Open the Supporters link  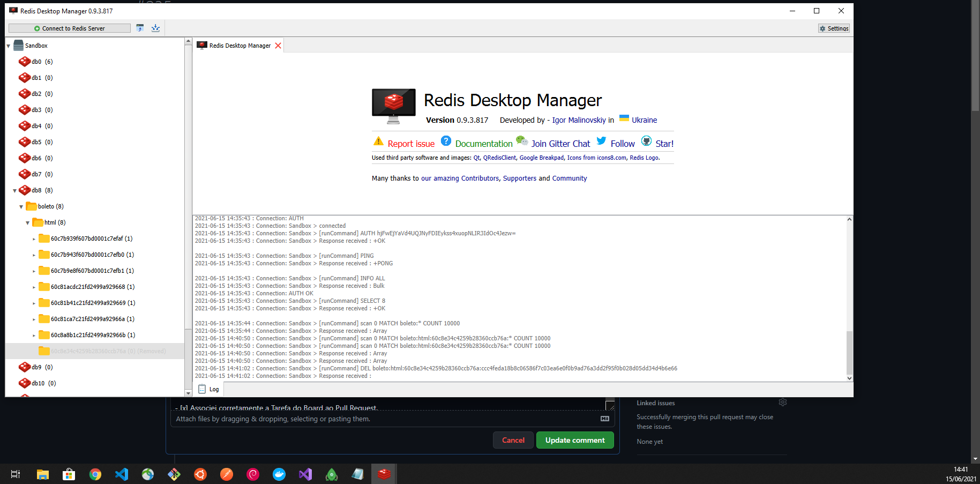[519, 178]
